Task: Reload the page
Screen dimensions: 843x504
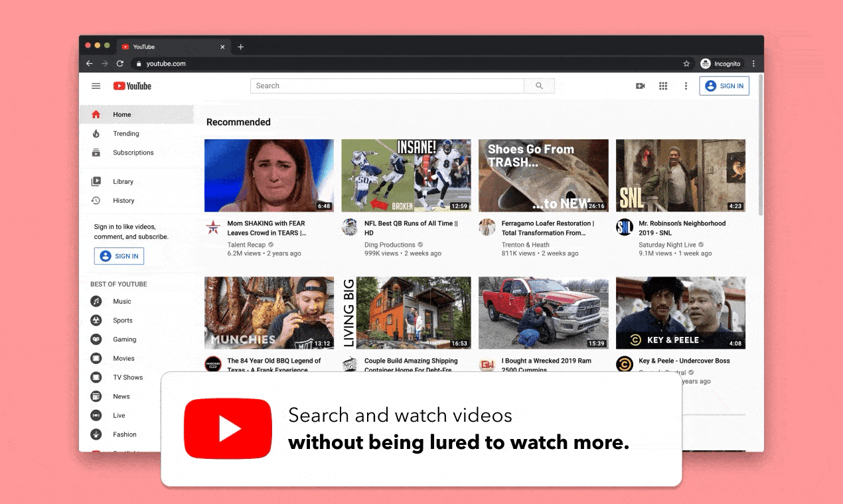Action: (120, 64)
